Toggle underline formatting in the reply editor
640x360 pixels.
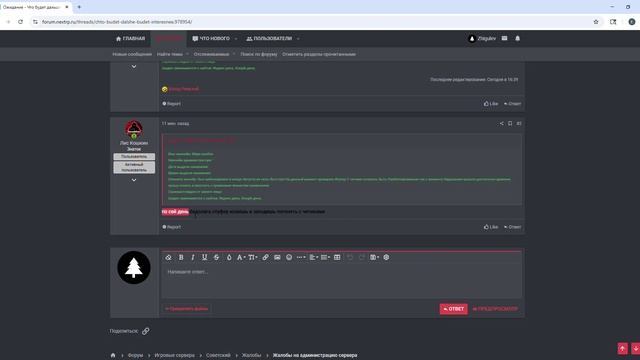pos(204,258)
